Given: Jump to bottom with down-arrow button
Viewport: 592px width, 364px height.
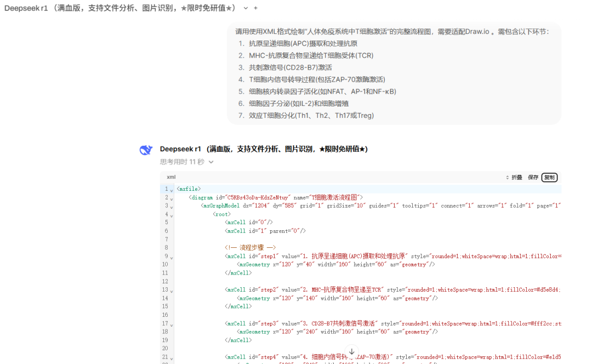Looking at the screenshot, I should [x=351, y=351].
